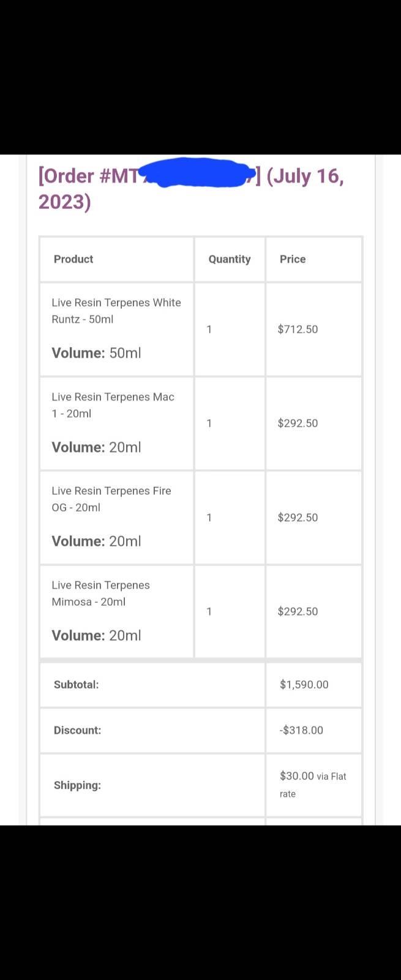Click the $1,590.00 subtotal amount
This screenshot has height=980, width=401.
[x=304, y=685]
